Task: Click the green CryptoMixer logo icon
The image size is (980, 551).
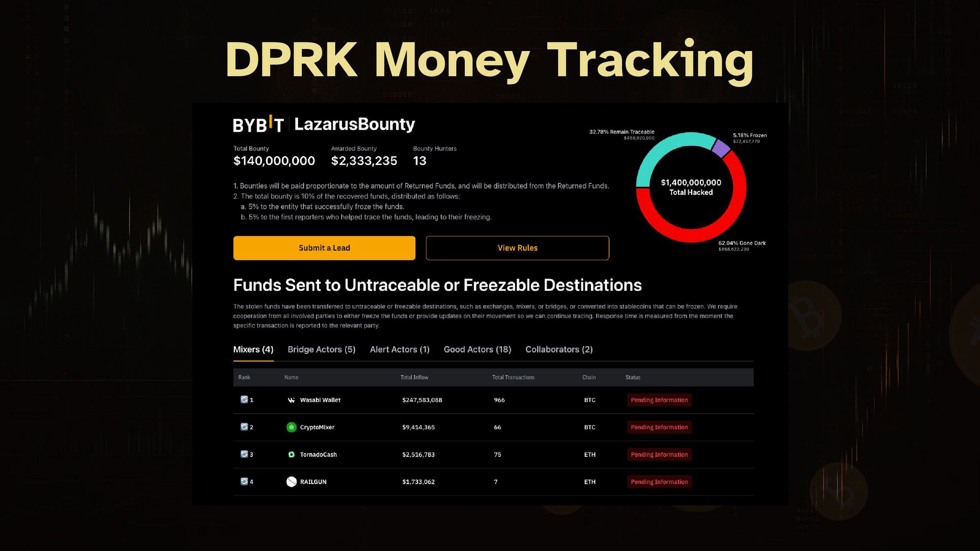Action: tap(291, 427)
